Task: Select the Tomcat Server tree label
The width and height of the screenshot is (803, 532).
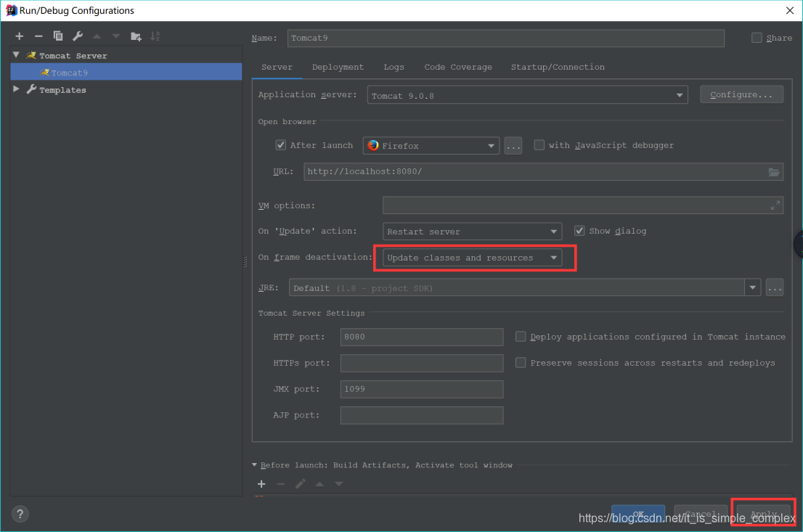Action: click(73, 55)
